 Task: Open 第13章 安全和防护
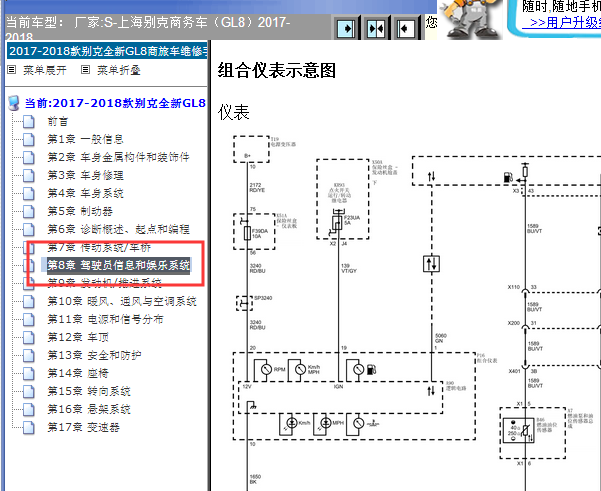(94, 355)
